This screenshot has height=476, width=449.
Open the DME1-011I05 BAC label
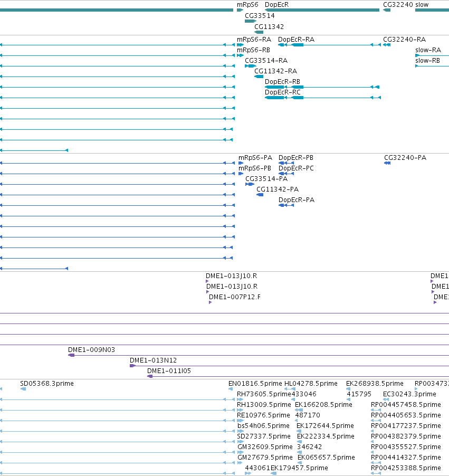click(x=169, y=371)
